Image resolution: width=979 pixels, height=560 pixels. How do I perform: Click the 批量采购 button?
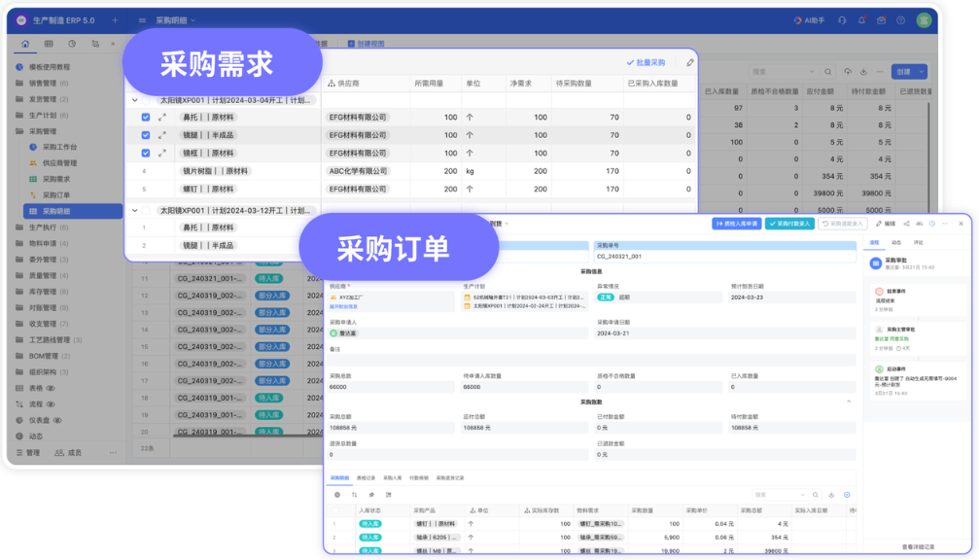point(647,62)
